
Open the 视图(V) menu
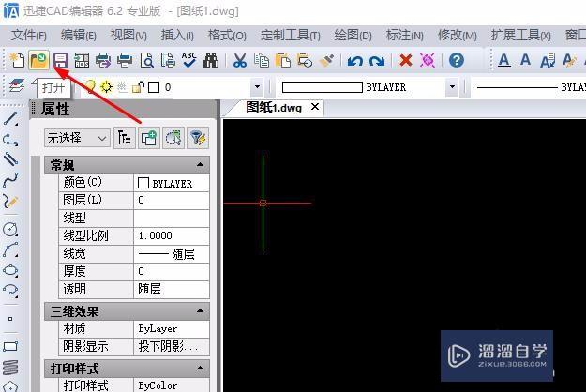pyautogui.click(x=128, y=35)
